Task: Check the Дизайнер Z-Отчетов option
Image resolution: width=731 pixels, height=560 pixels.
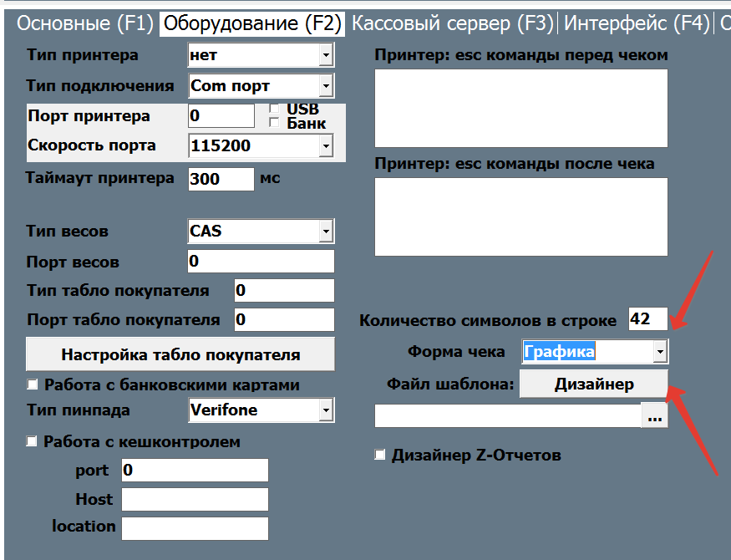Action: coord(381,456)
